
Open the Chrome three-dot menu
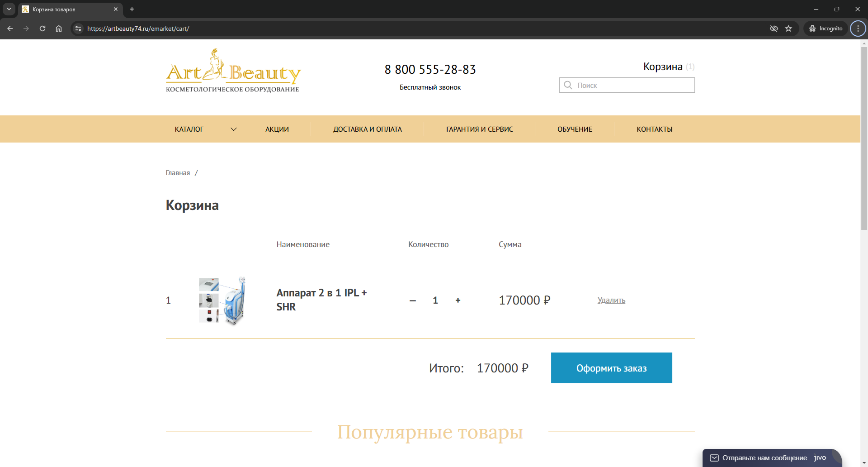coord(858,29)
